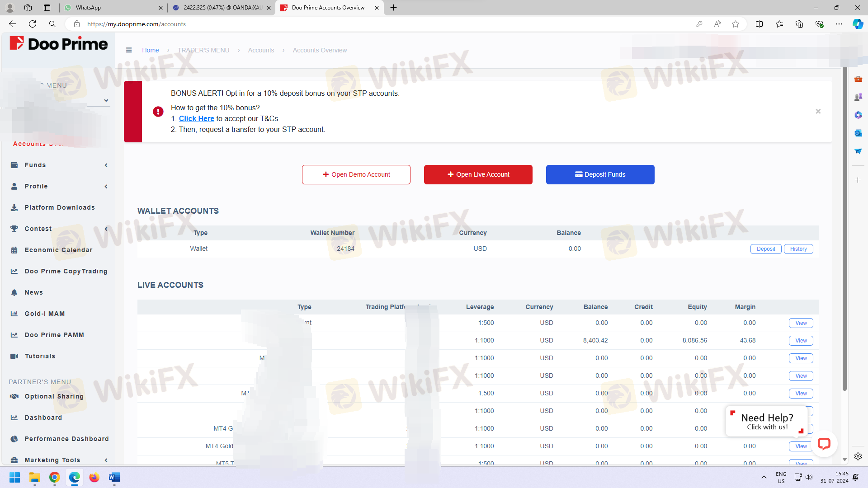Open Performance Dashboard in partner menu
Image resolution: width=868 pixels, height=488 pixels.
pos(66,439)
